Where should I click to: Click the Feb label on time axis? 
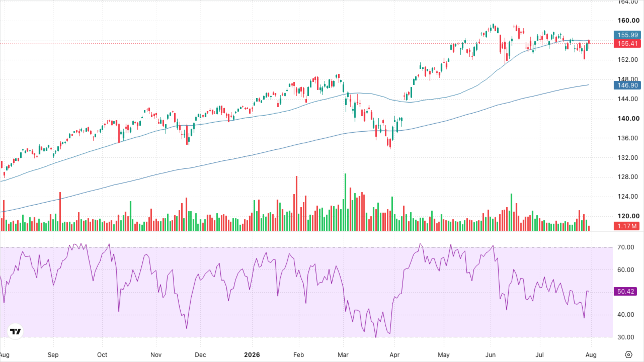coord(299,355)
